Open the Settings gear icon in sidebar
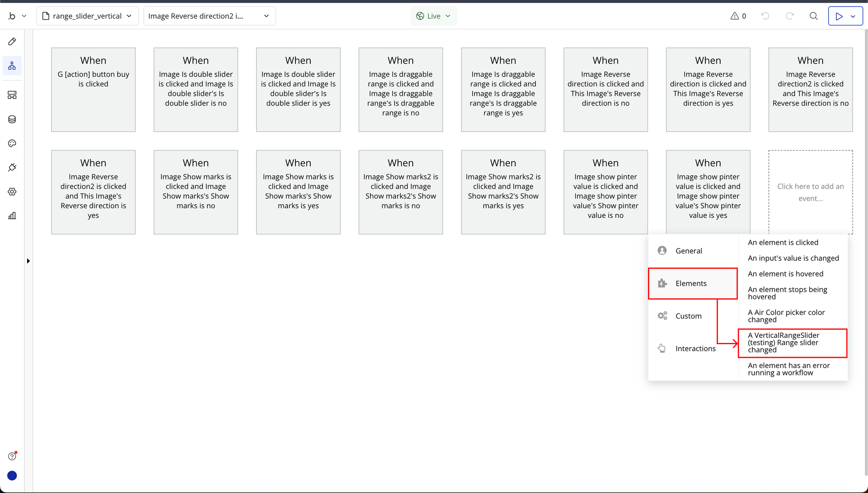868x493 pixels. click(12, 192)
